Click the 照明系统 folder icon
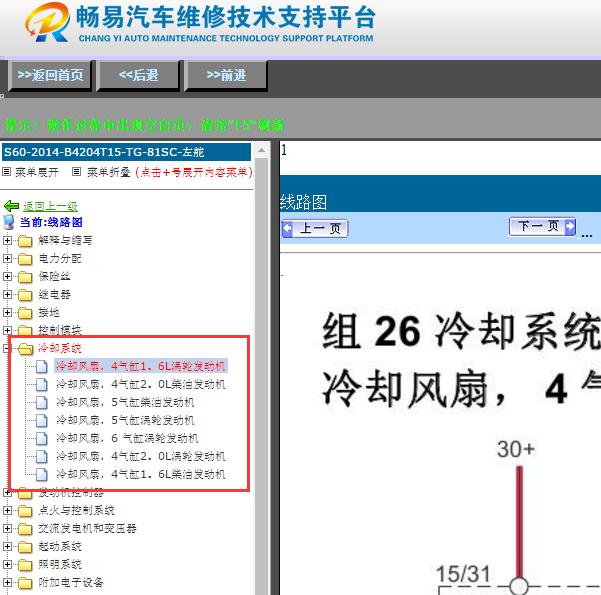 tap(25, 565)
